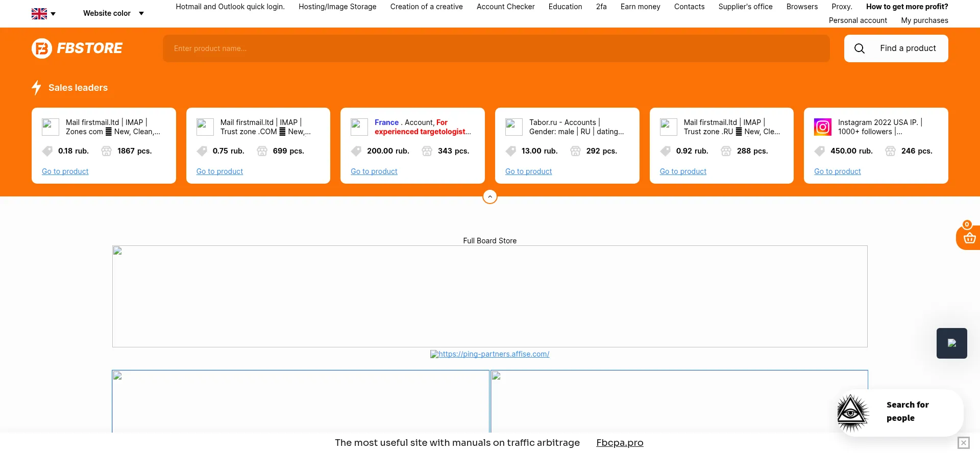
Task: Click the all-seeing eye pyramid icon
Action: point(852,413)
